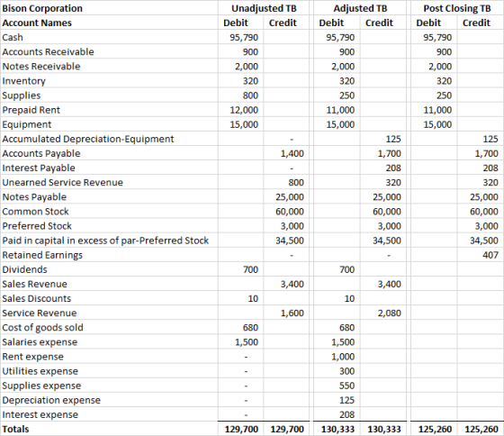Click the Unearned Service Revenue label
Image resolution: width=504 pixels, height=436 pixels.
coord(63,182)
